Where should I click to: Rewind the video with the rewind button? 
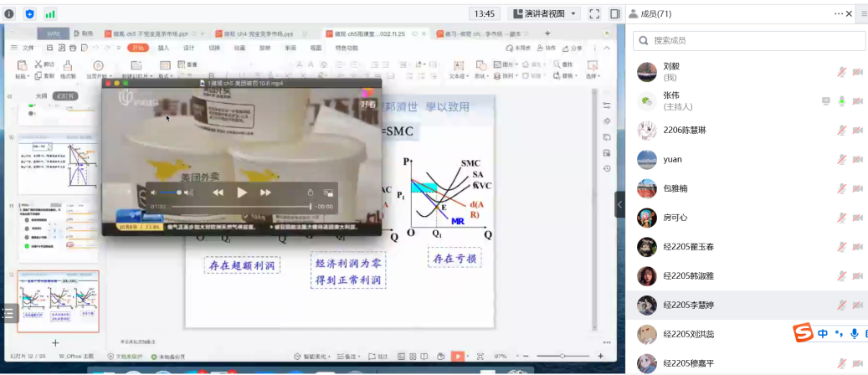click(x=218, y=193)
